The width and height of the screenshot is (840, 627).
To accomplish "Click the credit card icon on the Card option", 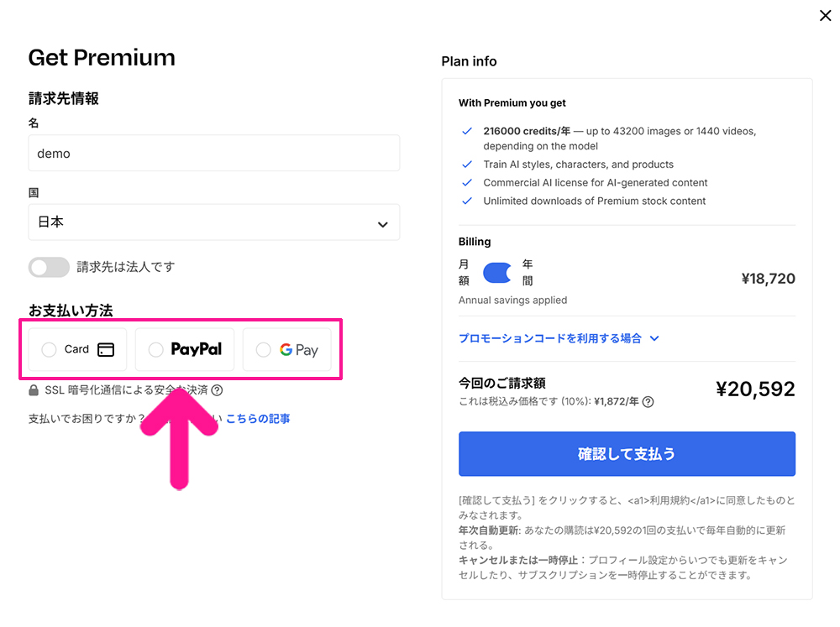I will (x=105, y=349).
